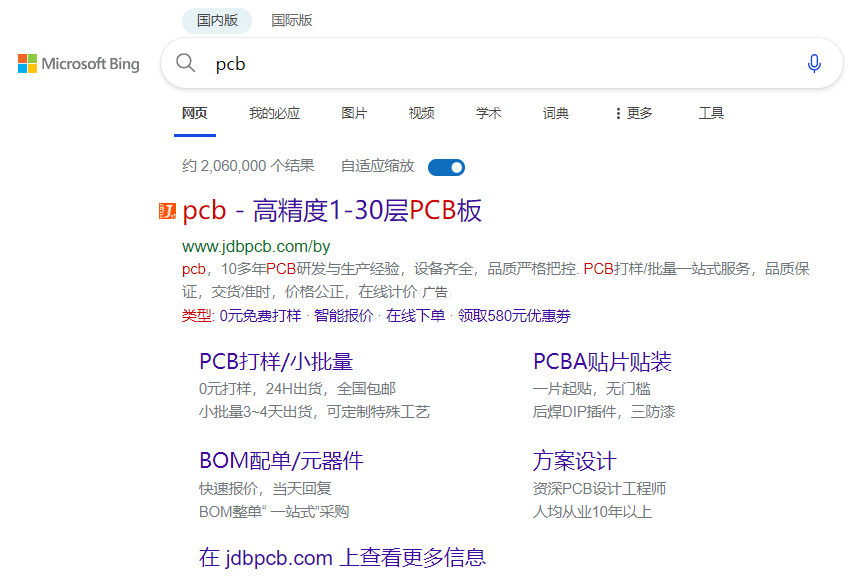The width and height of the screenshot is (863, 582).
Task: Open 方案设计 sitelink
Action: [575, 461]
